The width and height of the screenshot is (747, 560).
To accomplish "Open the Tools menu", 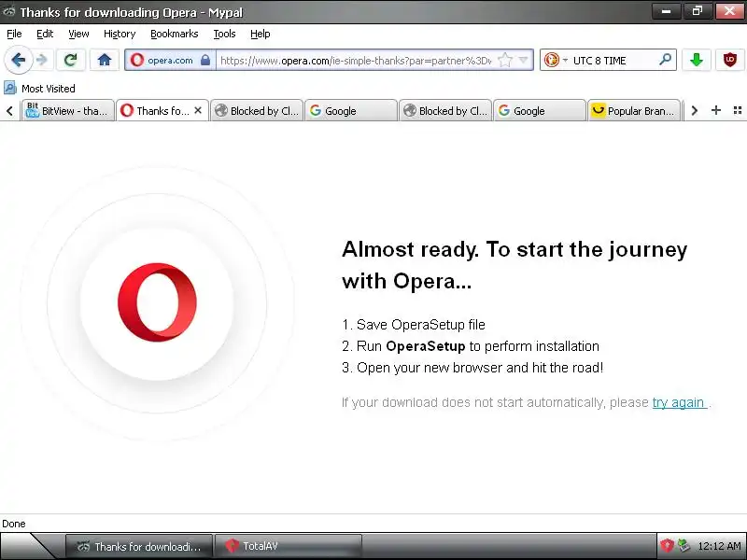I will pos(224,34).
